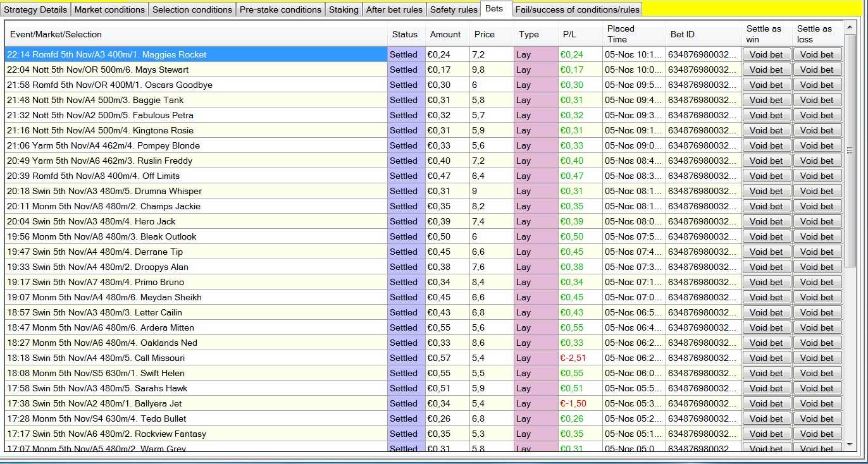Void bet under Settle as win for Maggies Rocket
The width and height of the screenshot is (868, 464).
(x=766, y=54)
